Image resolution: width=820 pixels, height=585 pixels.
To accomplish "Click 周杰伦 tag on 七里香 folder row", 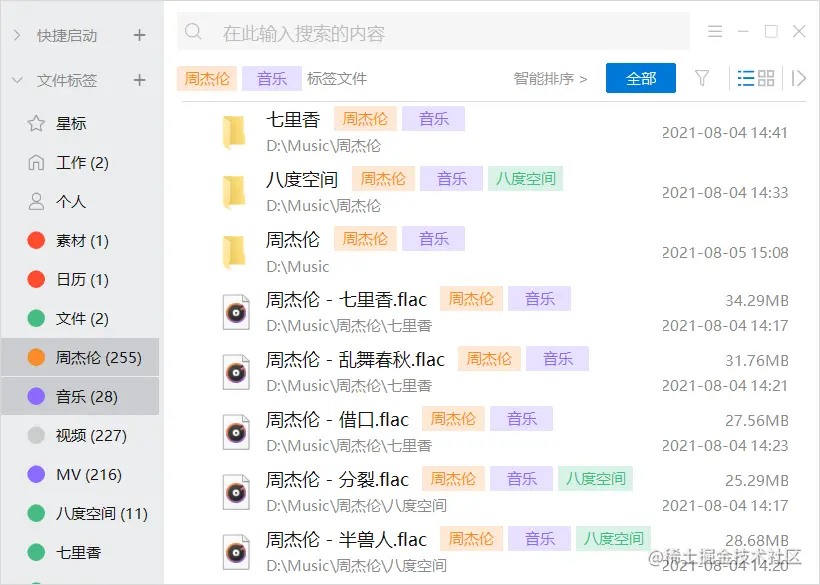I will [366, 119].
